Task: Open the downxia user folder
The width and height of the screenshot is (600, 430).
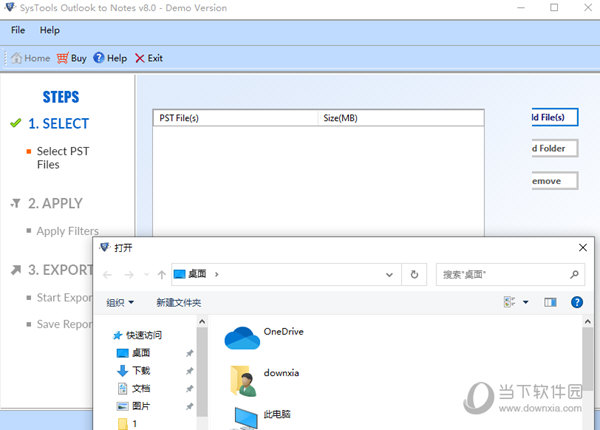Action: click(264, 380)
